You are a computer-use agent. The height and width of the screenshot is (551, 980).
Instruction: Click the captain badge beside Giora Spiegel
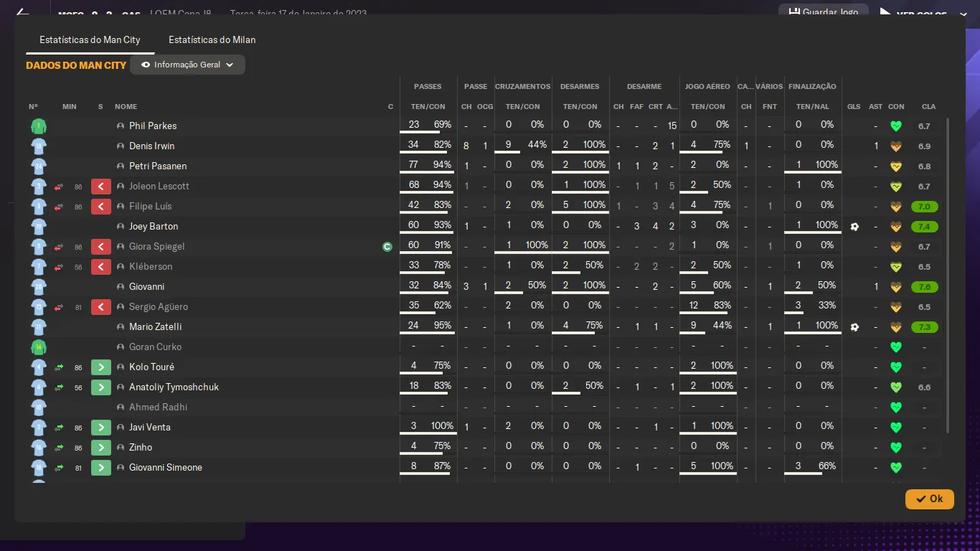click(387, 247)
